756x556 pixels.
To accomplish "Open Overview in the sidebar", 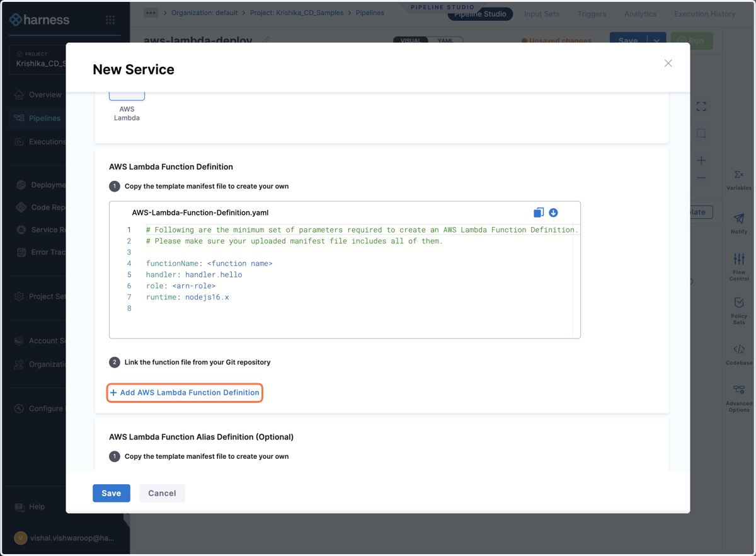I will (x=37, y=95).
